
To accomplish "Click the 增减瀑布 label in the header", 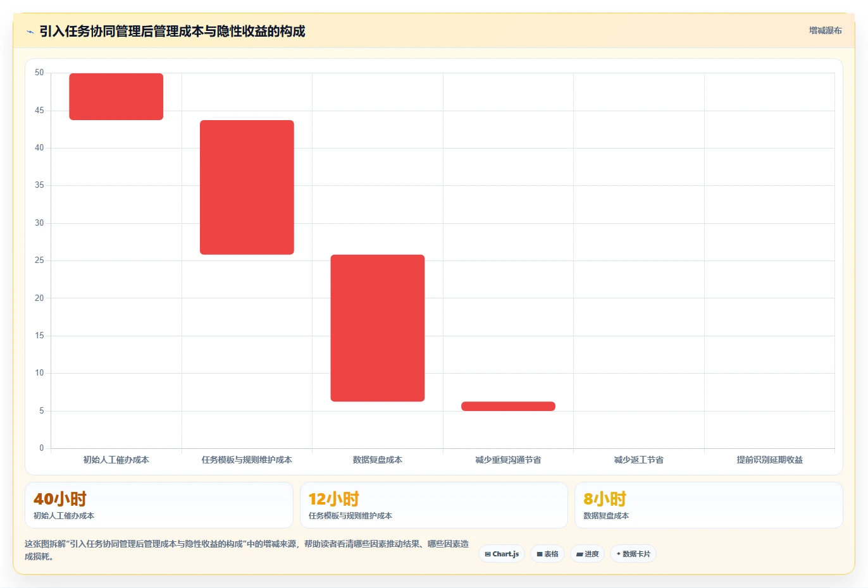I will [x=826, y=30].
